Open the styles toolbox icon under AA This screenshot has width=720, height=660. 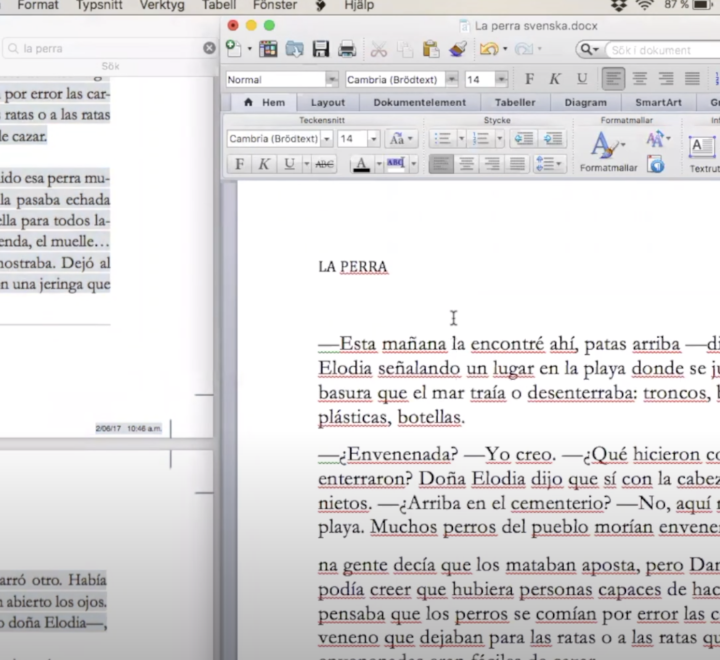click(x=656, y=164)
